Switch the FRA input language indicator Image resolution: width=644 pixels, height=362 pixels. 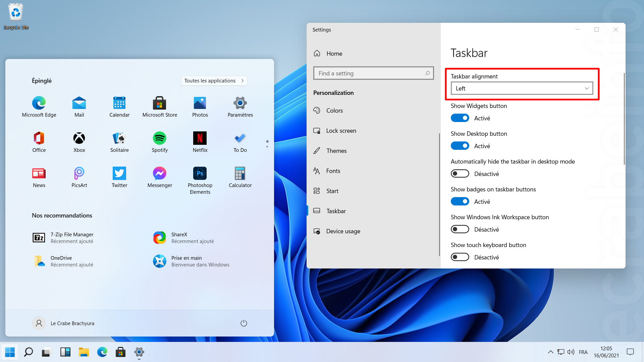tap(583, 352)
